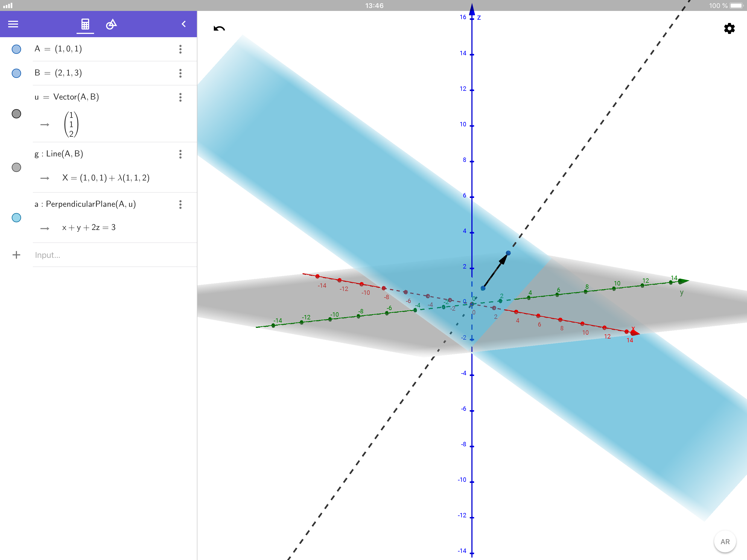Open the graphics settings gear

[x=729, y=28]
